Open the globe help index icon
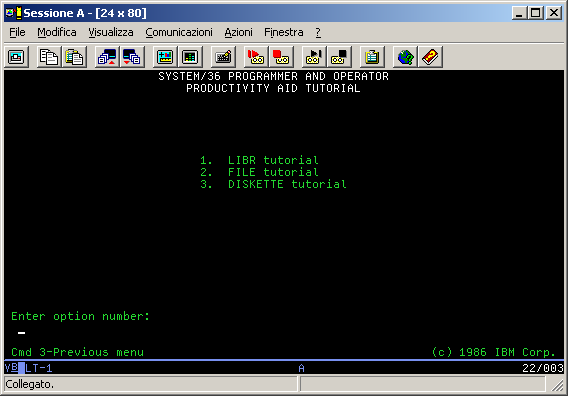Viewport: 568px width, 396px height. pyautogui.click(x=405, y=57)
